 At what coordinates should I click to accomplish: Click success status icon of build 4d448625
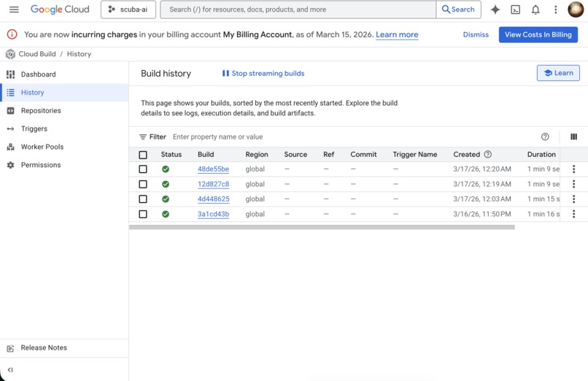(166, 199)
